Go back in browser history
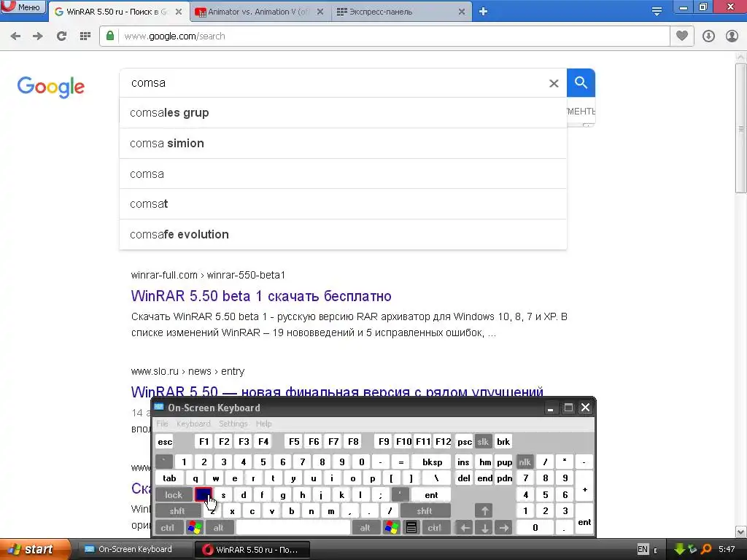The image size is (747, 560). pos(15,36)
